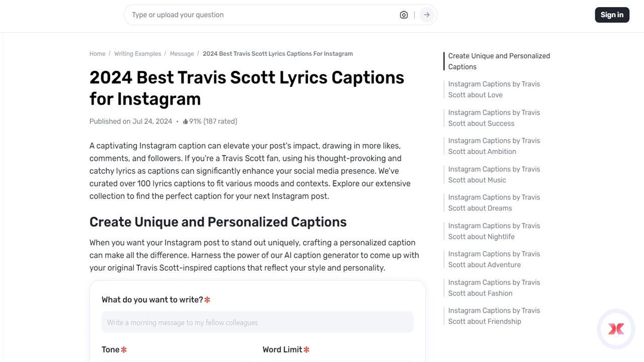This screenshot has height=362, width=644.
Task: Open the Tone dropdown
Action: [x=177, y=359]
